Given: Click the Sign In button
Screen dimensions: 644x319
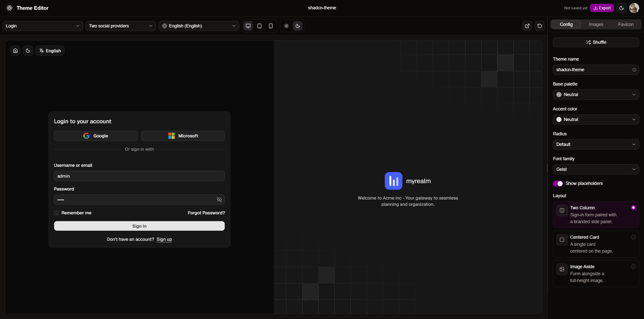Looking at the screenshot, I should point(139,226).
